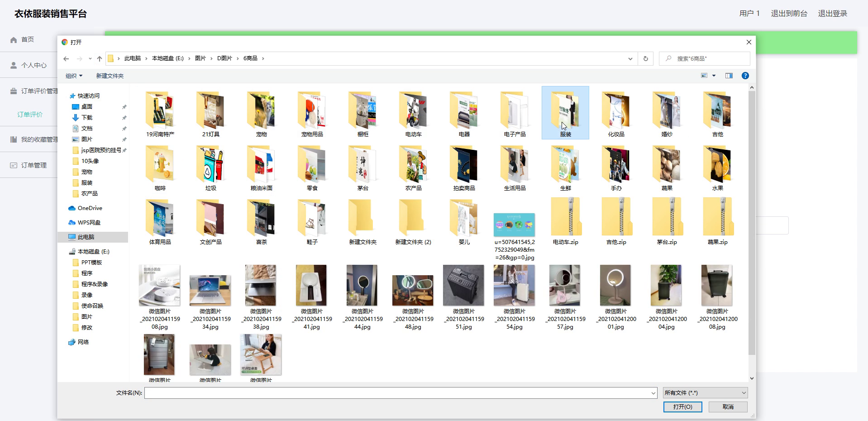Open 首页 in the website sidebar
Viewport: 868px width, 421px height.
[x=28, y=40]
